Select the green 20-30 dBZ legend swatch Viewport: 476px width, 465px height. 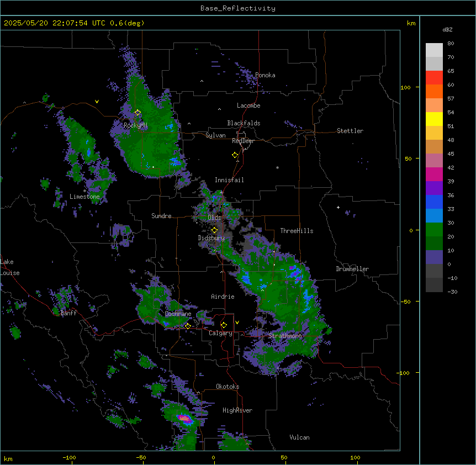434,230
